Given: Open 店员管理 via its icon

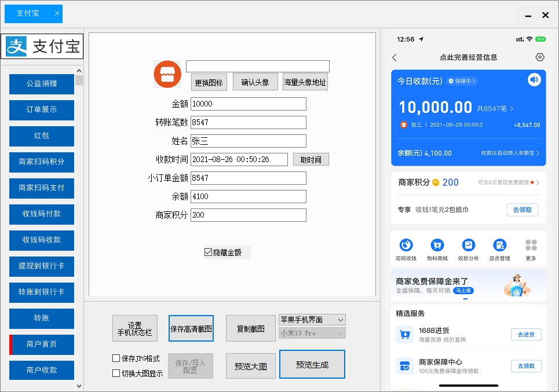Looking at the screenshot, I should (499, 244).
